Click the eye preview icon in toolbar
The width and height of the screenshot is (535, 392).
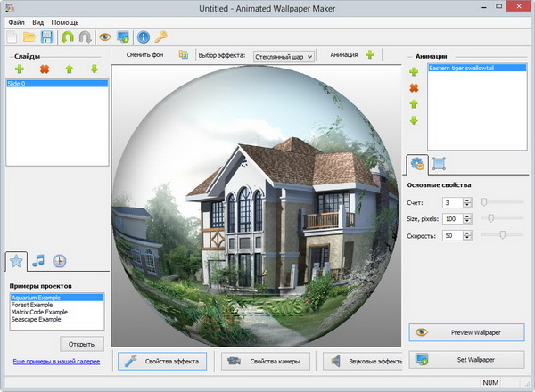click(105, 37)
